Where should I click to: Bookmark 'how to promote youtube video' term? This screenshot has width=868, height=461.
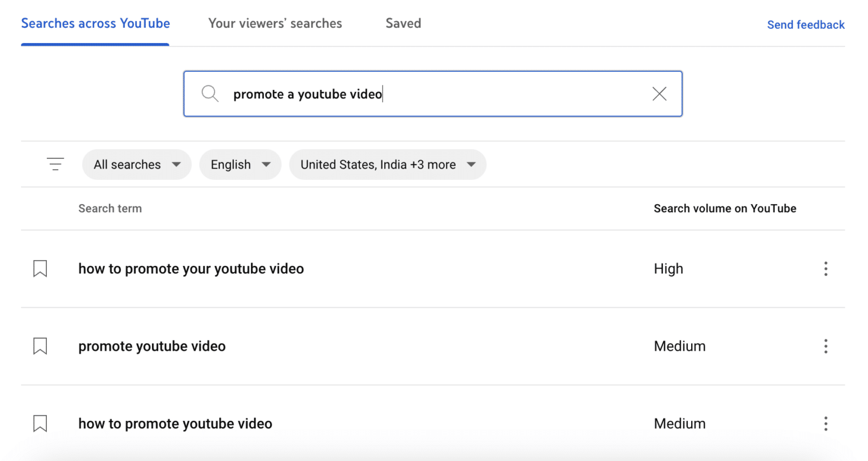pyautogui.click(x=40, y=424)
